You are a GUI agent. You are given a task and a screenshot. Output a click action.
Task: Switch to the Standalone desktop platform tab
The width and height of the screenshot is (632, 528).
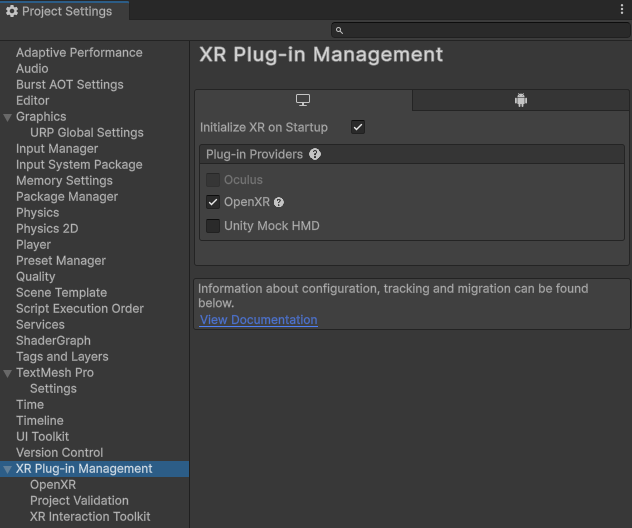click(303, 100)
